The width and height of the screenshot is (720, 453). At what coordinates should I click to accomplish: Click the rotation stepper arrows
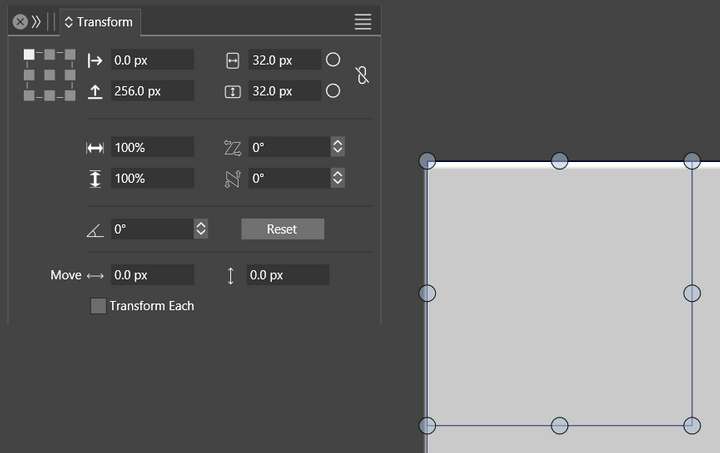pyautogui.click(x=201, y=229)
